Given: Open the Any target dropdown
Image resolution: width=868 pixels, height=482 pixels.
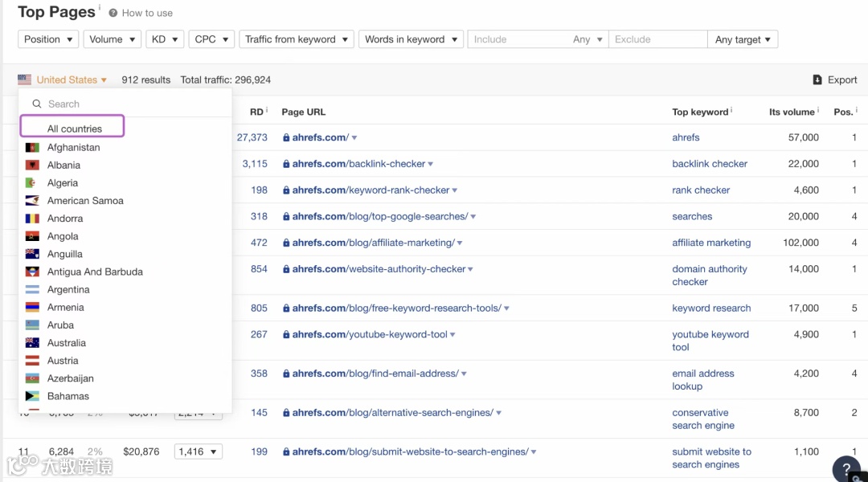Looking at the screenshot, I should 743,39.
